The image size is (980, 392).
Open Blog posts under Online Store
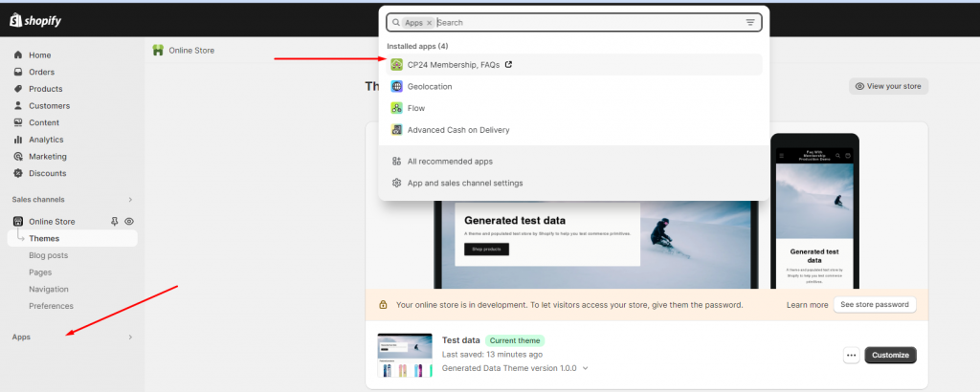[x=48, y=255]
